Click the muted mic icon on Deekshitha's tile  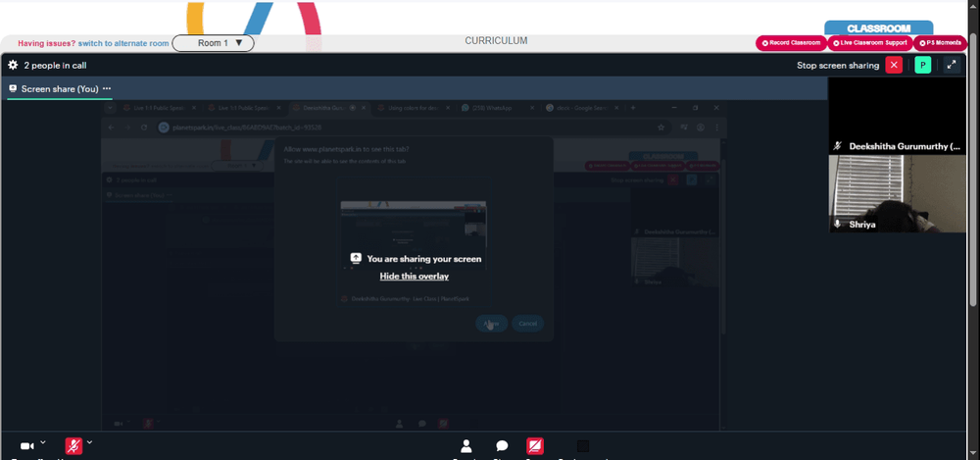(838, 146)
